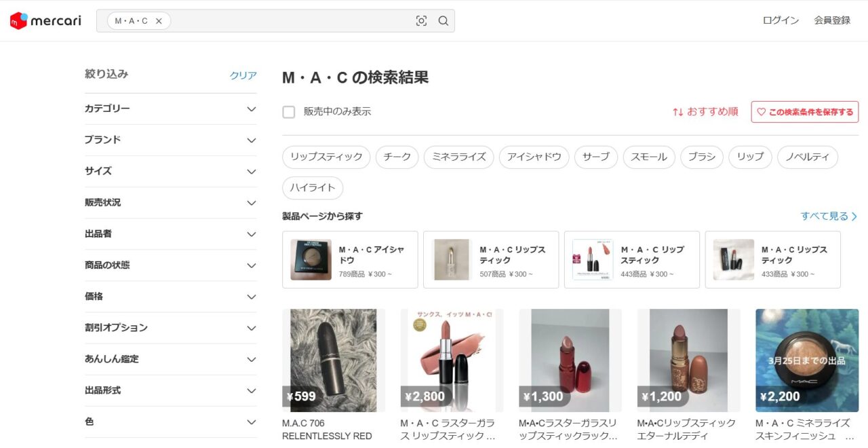Open the ¥2,200 ミネラライズ listing image

click(x=807, y=360)
